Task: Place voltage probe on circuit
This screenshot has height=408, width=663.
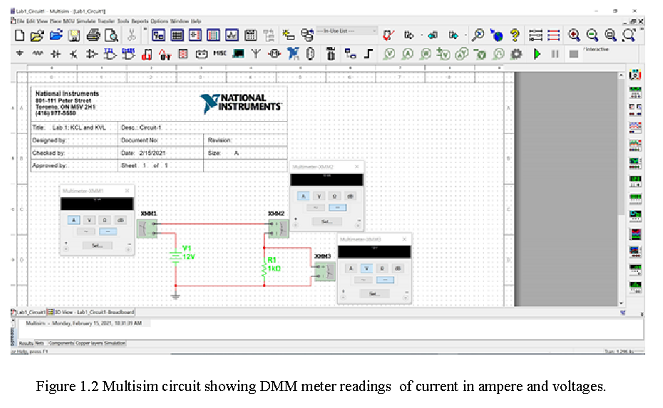Action: 389,54
